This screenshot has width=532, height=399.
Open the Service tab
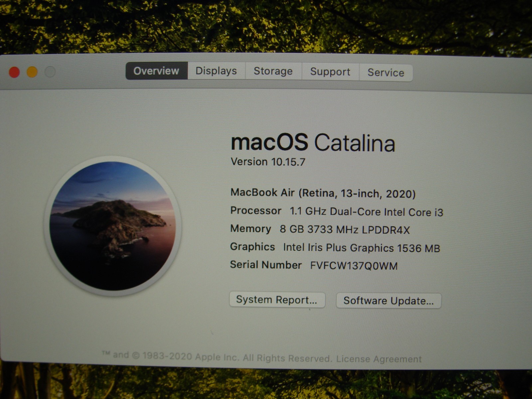click(386, 73)
